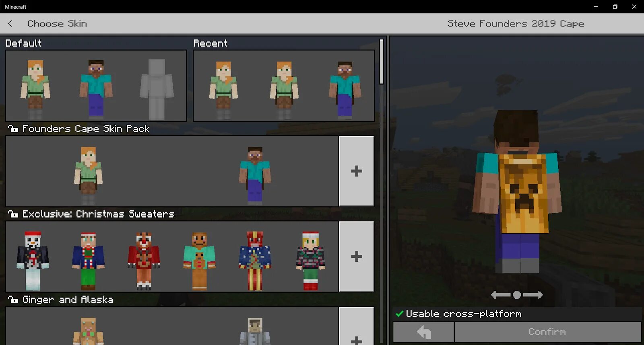This screenshot has width=644, height=345.
Task: Select the gingerbread teal sweater skin
Action: point(199,261)
